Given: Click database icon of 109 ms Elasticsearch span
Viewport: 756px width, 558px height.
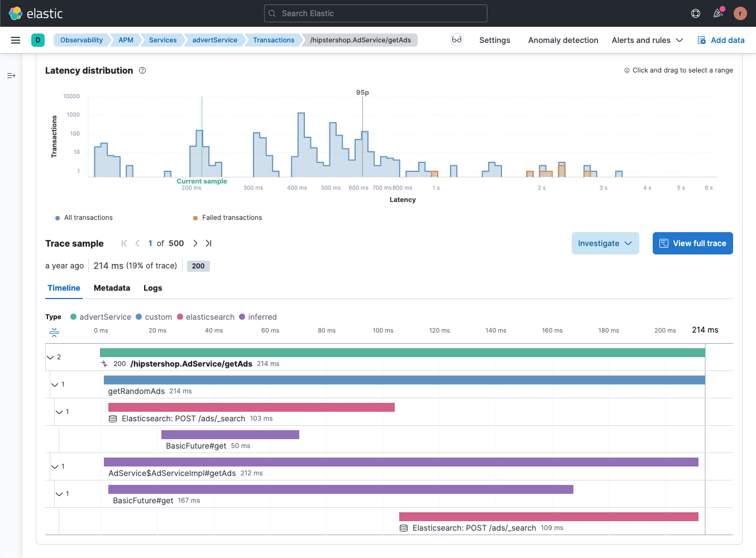Looking at the screenshot, I should [404, 528].
